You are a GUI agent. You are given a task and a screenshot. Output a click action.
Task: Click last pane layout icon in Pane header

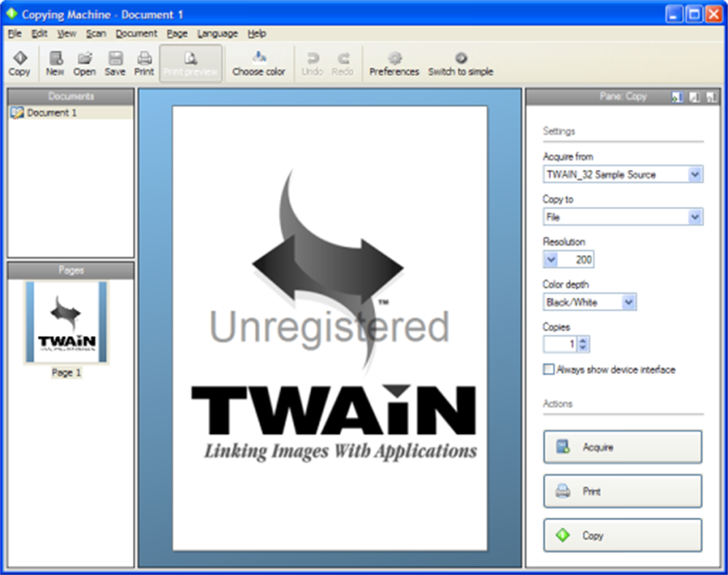[x=710, y=96]
